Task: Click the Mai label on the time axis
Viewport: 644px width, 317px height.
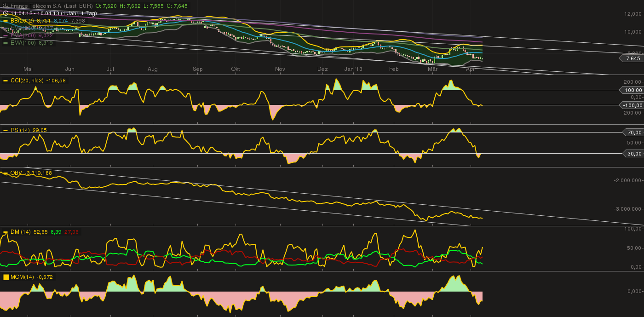Action: point(28,69)
